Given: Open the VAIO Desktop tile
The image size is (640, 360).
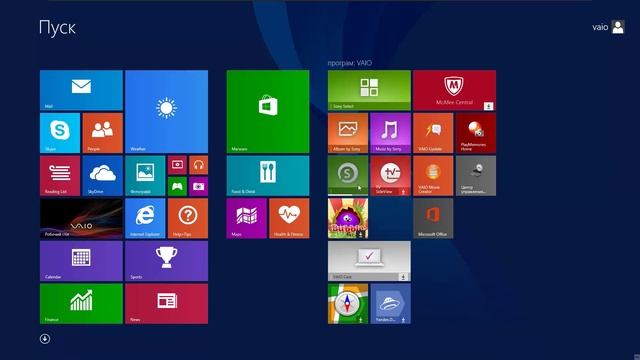Looking at the screenshot, I should (x=81, y=218).
